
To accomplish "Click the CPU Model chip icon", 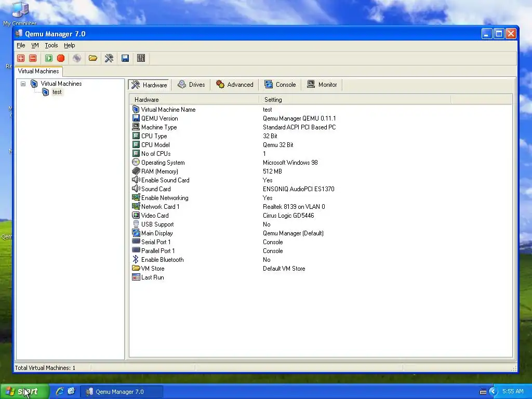I will coord(136,144).
